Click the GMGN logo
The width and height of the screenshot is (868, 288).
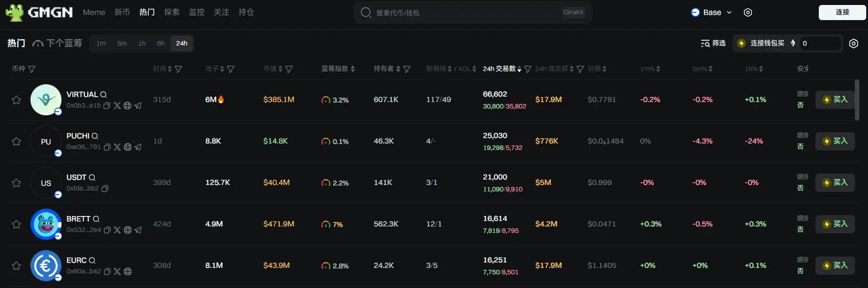point(39,12)
